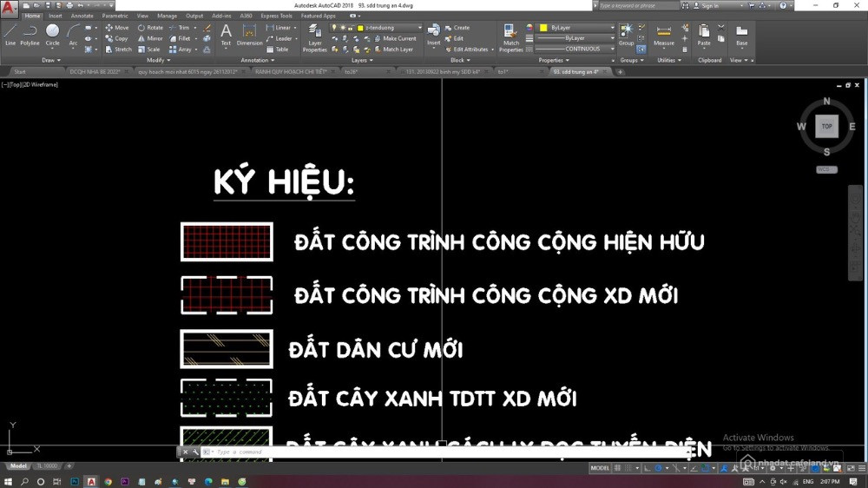868x488 pixels.
Task: Click the Make Current layer button
Action: pos(396,38)
